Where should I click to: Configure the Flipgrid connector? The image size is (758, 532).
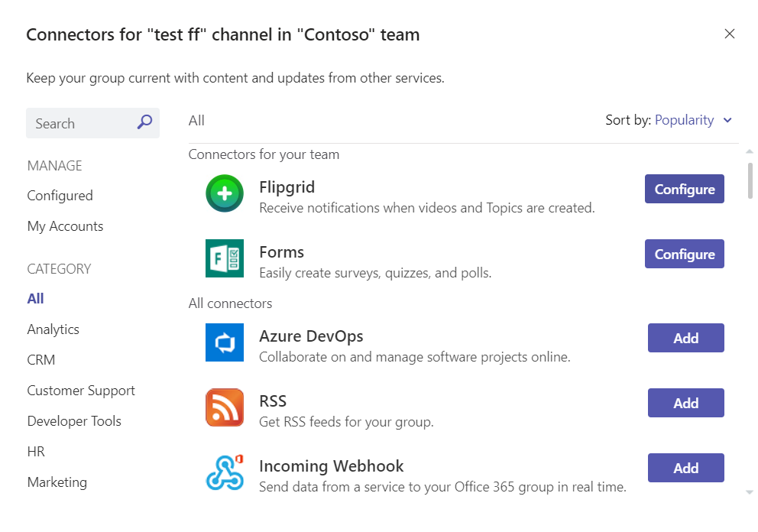click(x=684, y=189)
